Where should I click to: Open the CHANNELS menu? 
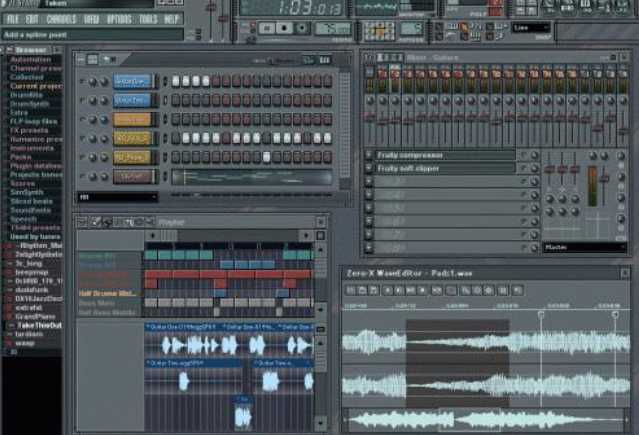pos(61,19)
